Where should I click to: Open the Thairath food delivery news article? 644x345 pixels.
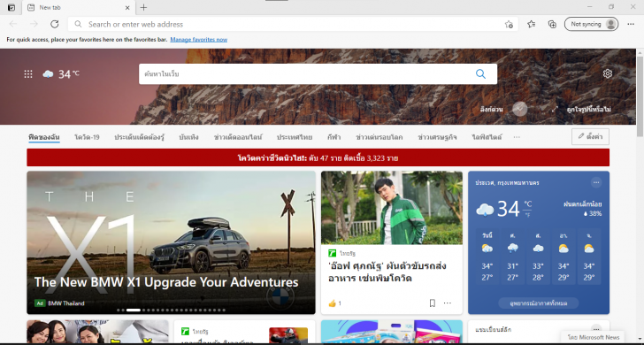point(391,242)
